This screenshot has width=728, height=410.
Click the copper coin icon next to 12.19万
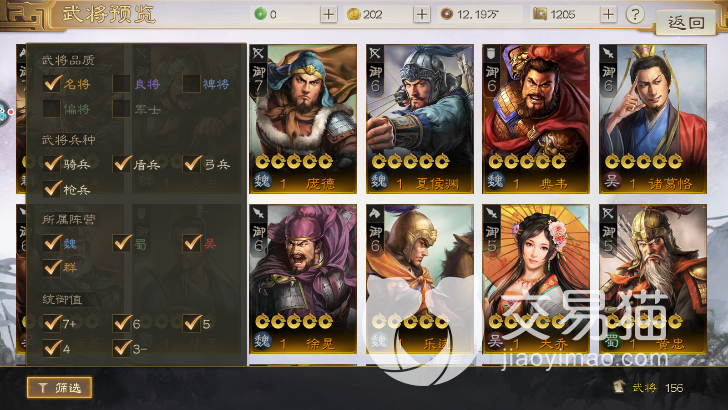point(447,14)
